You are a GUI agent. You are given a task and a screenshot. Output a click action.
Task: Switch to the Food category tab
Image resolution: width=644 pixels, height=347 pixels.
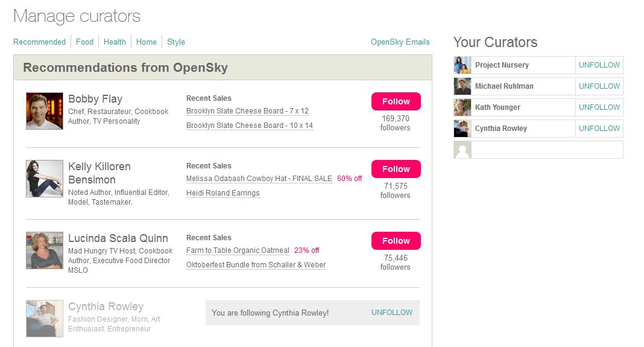[84, 42]
